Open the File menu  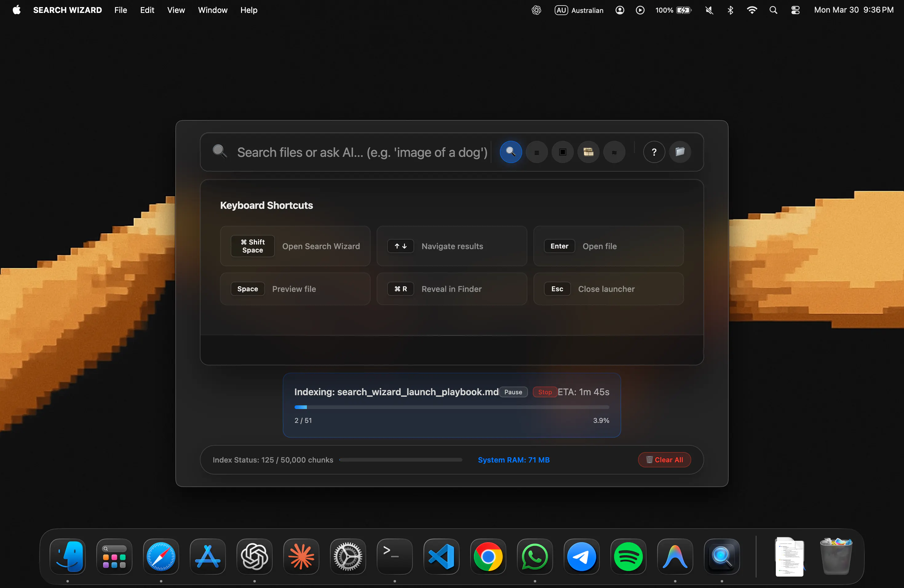coord(121,10)
